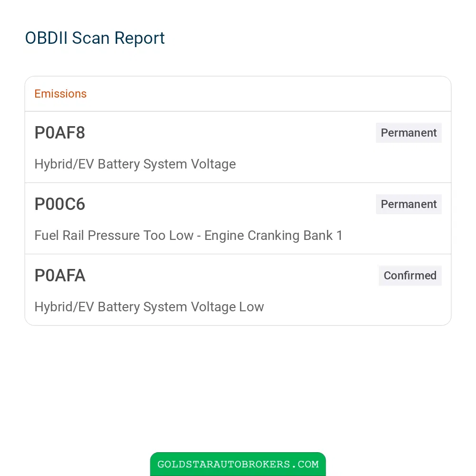The width and height of the screenshot is (476, 476).
Task: Click the P0AFA trouble code
Action: click(x=60, y=275)
